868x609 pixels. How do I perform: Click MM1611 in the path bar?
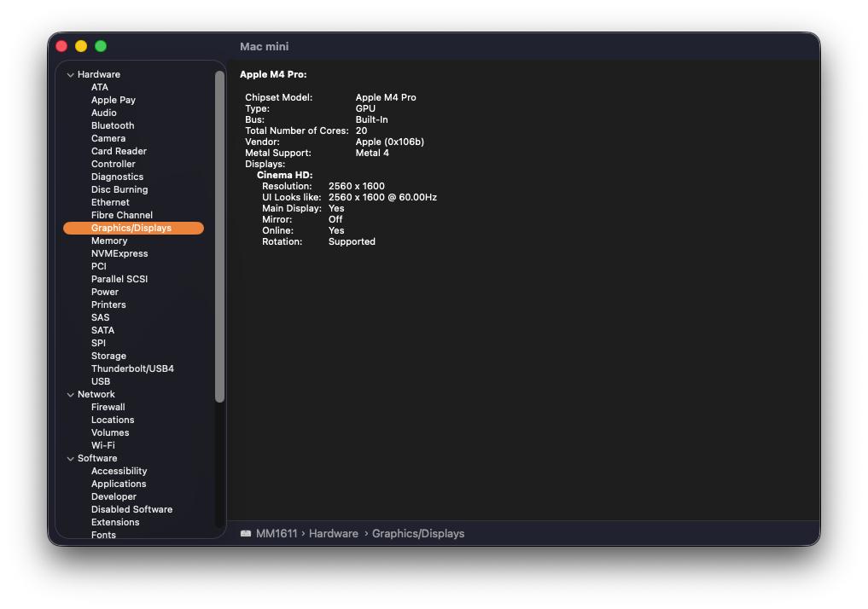(276, 534)
